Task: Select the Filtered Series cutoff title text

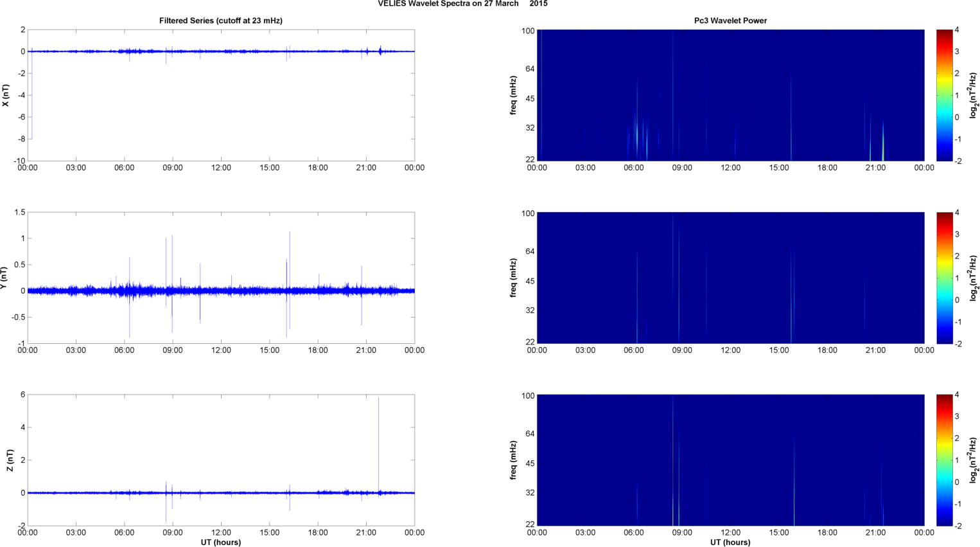Action: (x=220, y=21)
